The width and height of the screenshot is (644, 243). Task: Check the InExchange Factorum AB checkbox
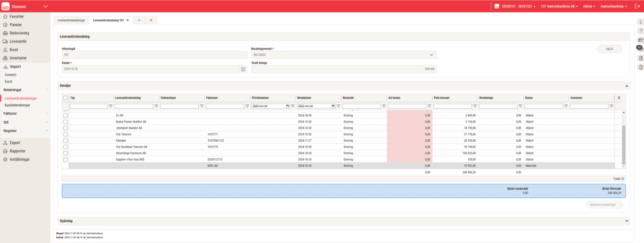pyautogui.click(x=65, y=152)
